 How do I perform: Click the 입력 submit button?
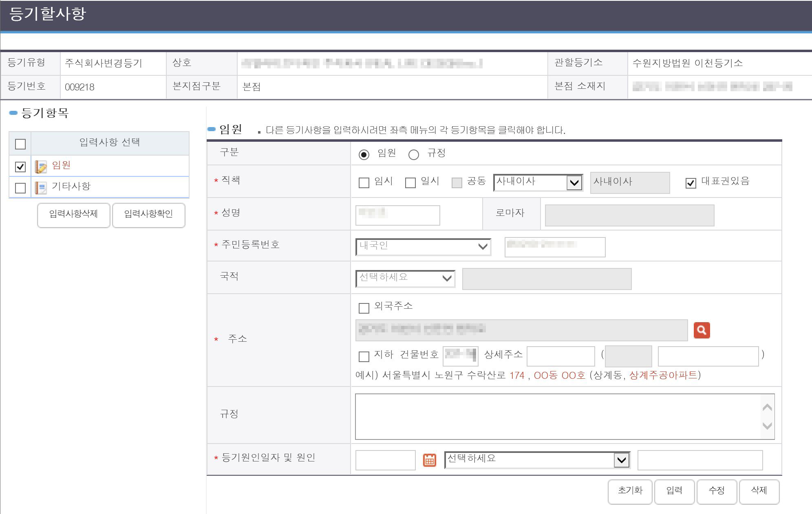674,491
